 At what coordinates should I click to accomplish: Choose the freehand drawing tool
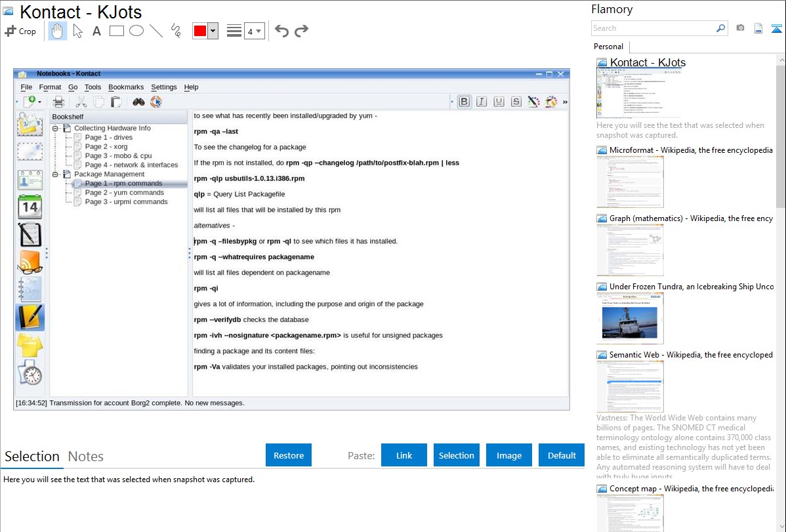coord(176,31)
